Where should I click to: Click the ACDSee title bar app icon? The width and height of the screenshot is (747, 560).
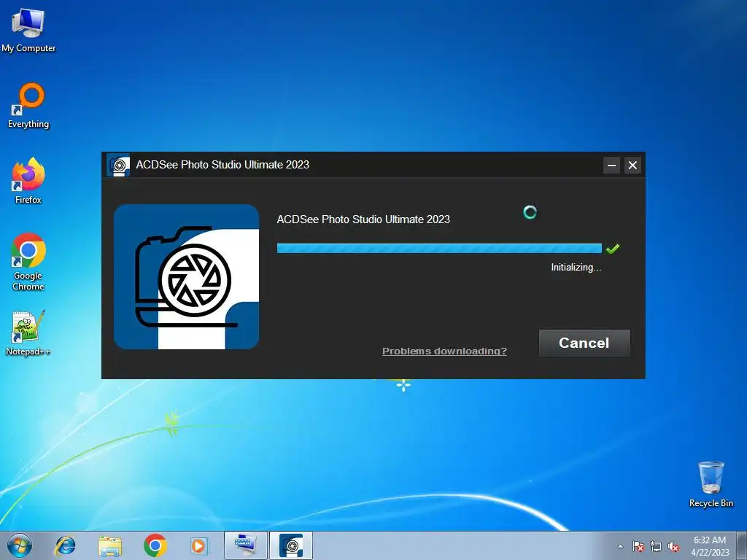point(118,165)
